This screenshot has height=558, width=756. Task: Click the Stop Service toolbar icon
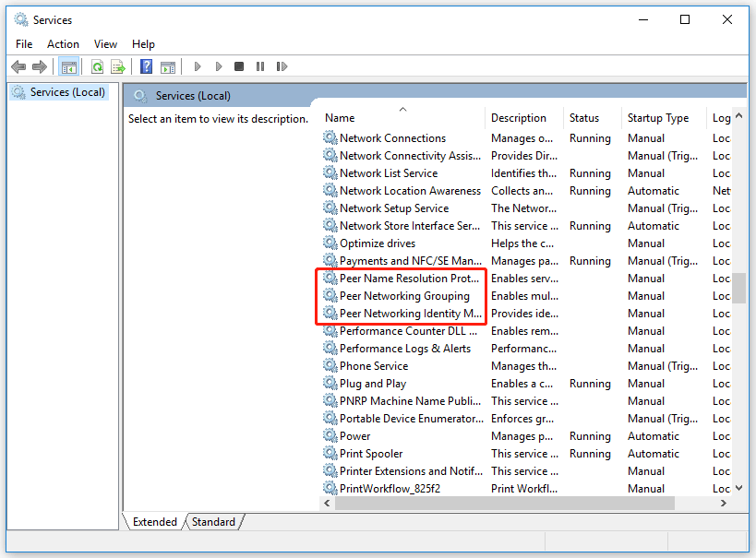pos(238,65)
